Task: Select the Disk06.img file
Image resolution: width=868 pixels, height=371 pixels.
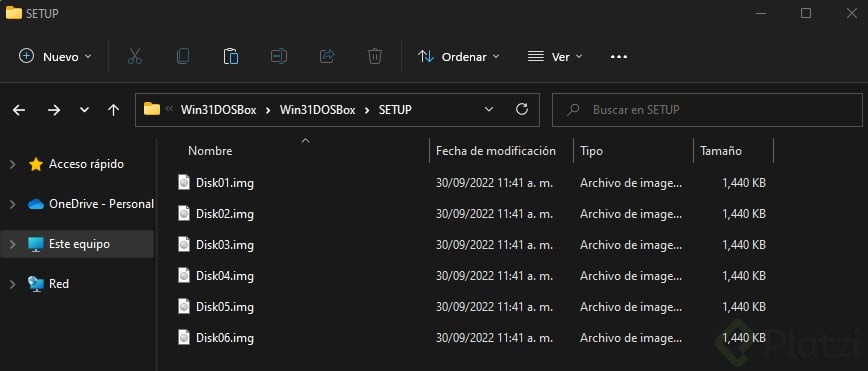Action: [x=225, y=338]
